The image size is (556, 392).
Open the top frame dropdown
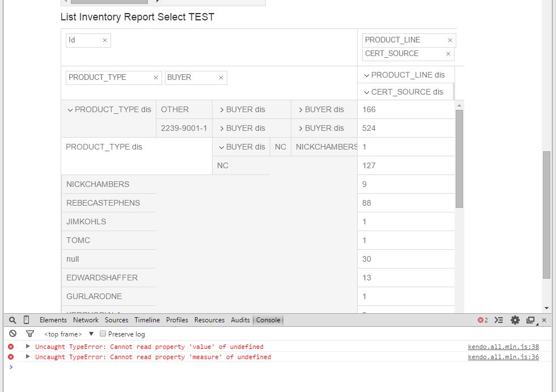coord(91,334)
